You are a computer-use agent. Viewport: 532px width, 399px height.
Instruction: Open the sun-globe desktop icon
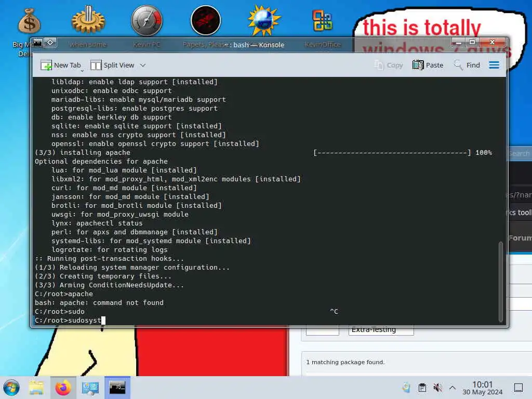(x=264, y=20)
